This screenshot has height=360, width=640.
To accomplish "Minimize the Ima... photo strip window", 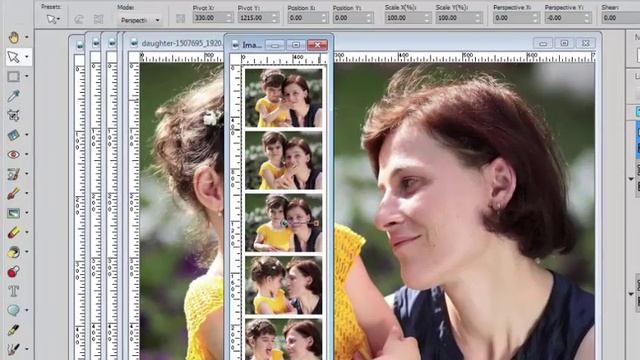I will click(x=275, y=45).
